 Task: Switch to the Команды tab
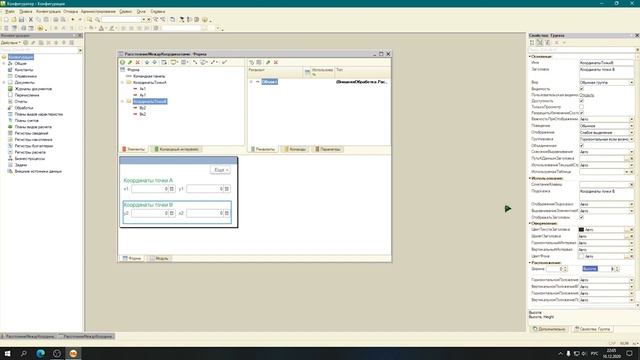(295, 149)
